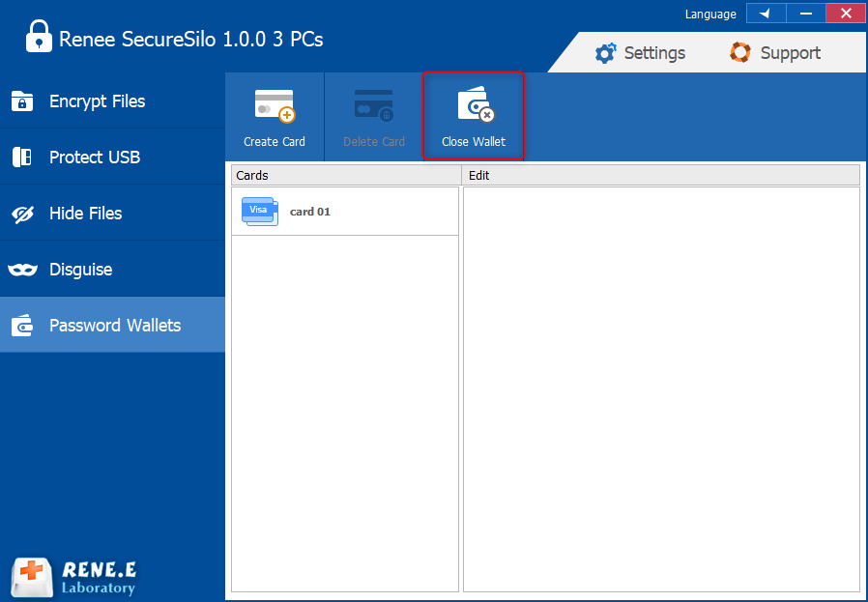Click inside the empty Edit pane
Image resolution: width=868 pixels, height=602 pixels.
661,387
